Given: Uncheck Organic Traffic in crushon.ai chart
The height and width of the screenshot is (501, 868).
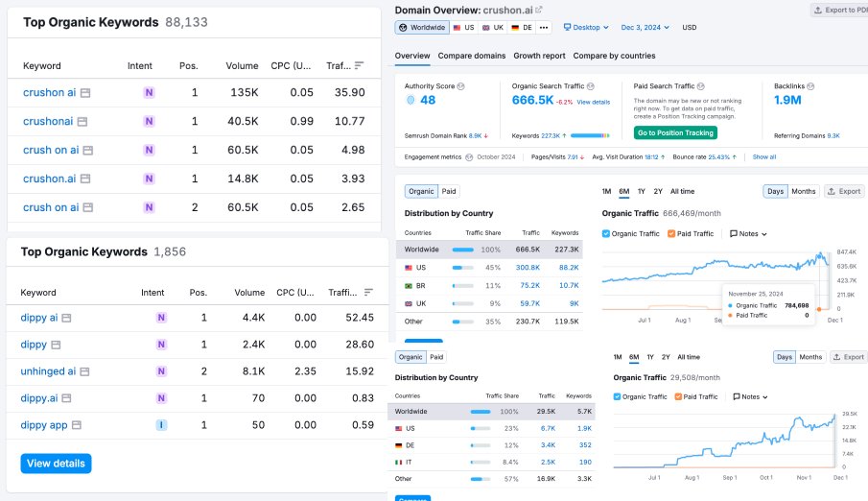Looking at the screenshot, I should tap(605, 233).
